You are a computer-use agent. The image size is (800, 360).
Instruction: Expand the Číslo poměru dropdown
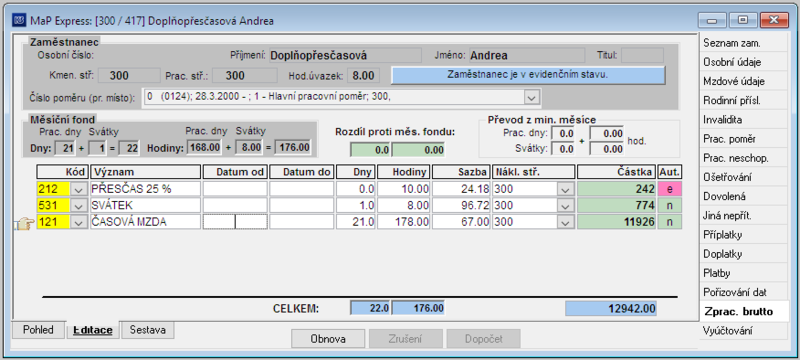click(532, 97)
